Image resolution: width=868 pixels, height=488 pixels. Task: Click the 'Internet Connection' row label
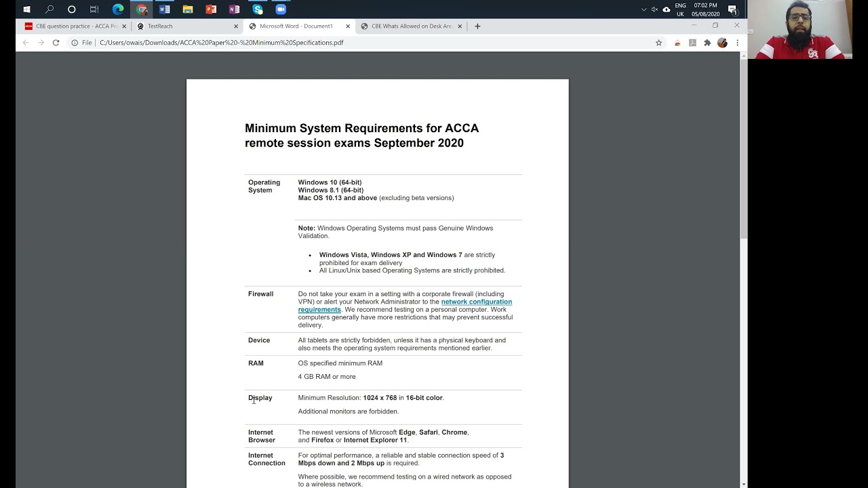pos(267,460)
